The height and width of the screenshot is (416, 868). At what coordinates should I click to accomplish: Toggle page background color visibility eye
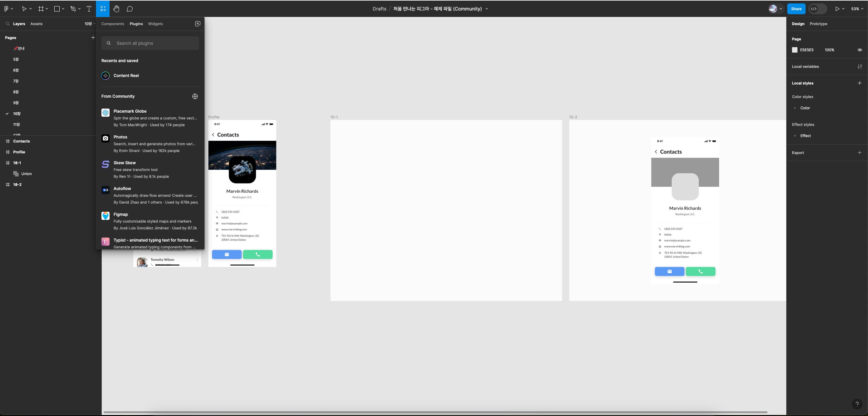pos(860,50)
